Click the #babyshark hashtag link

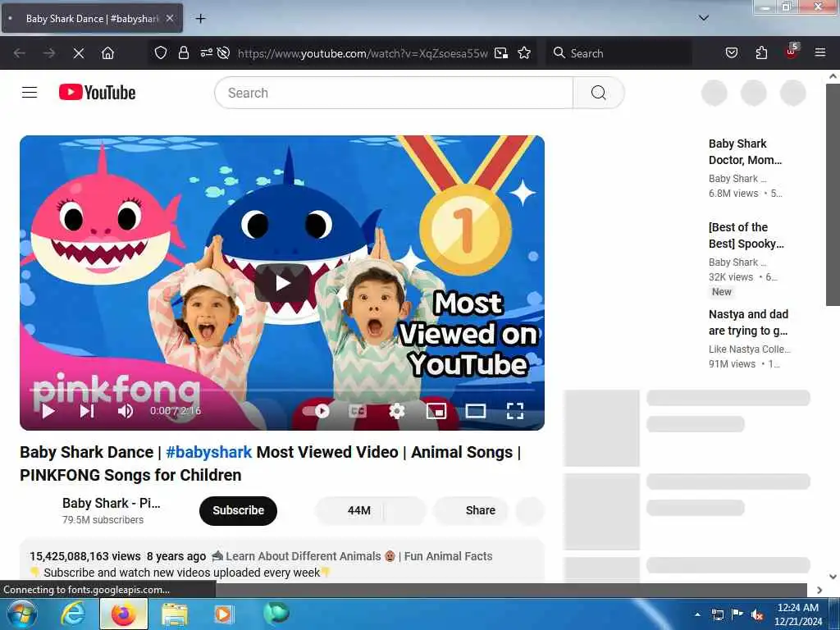pos(209,452)
